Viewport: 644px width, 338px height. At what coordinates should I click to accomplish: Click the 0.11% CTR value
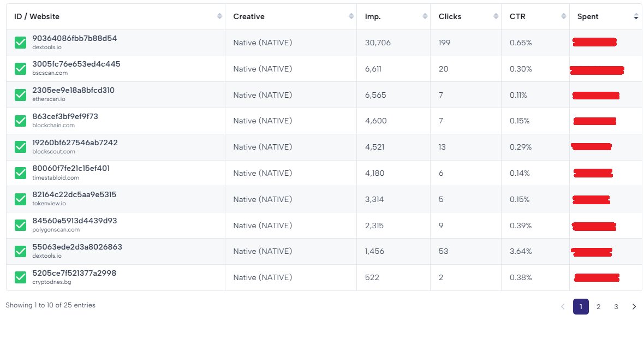[x=518, y=95]
